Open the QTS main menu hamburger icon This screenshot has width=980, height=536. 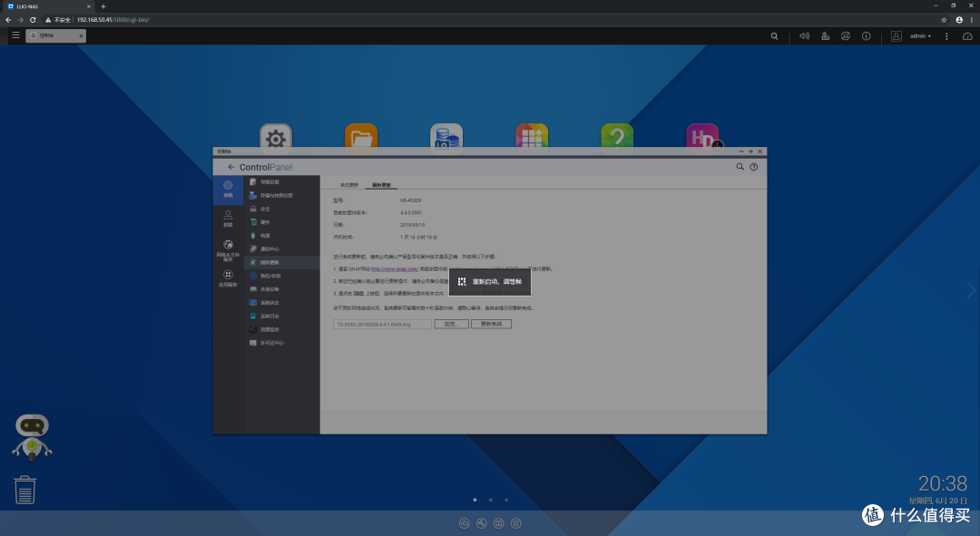click(x=15, y=35)
